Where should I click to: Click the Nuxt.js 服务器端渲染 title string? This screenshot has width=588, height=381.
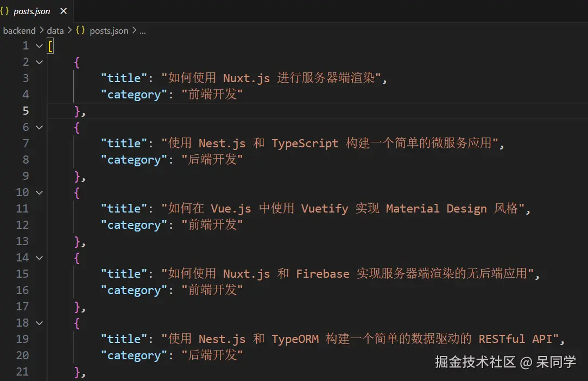(x=271, y=78)
